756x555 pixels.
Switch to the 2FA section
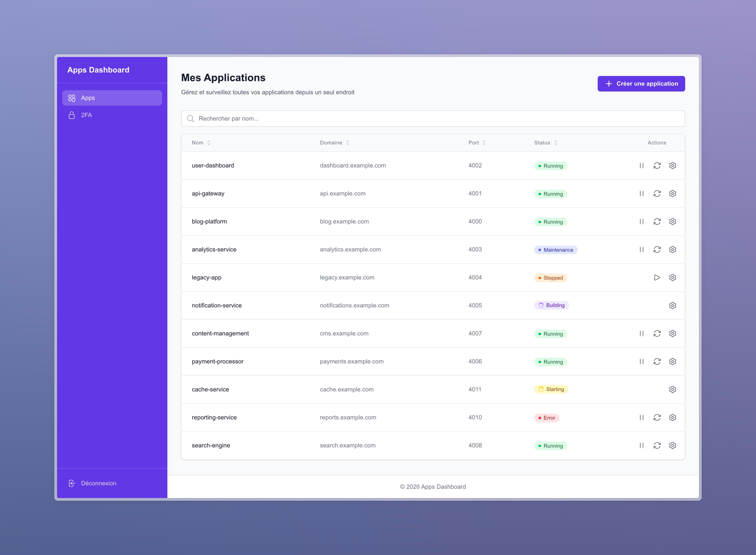click(86, 115)
